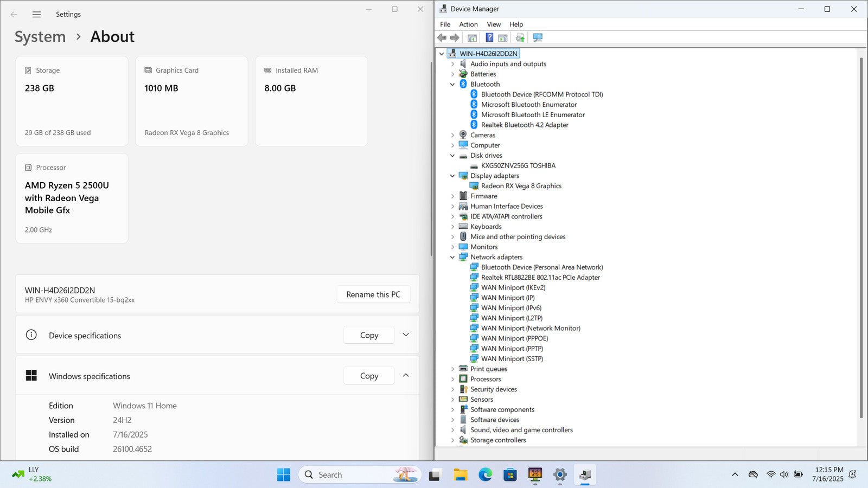Open the clock showing 12:15 PM

(x=828, y=474)
